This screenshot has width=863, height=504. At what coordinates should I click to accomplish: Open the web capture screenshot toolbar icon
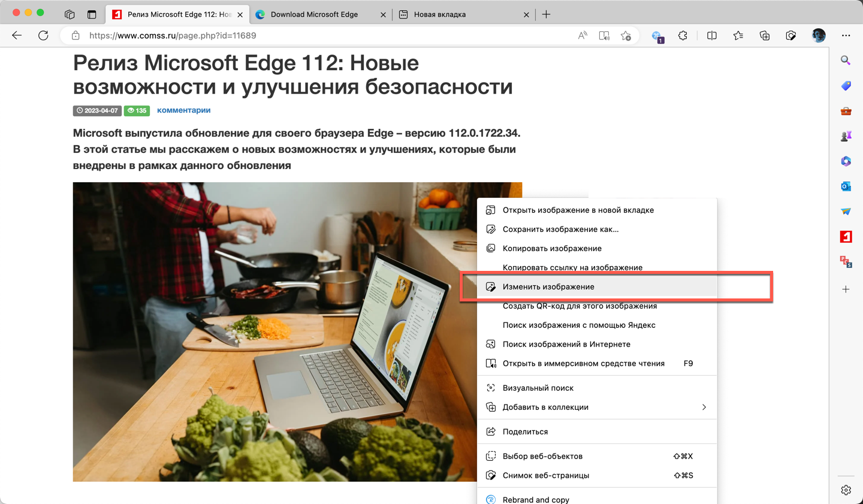791,35
